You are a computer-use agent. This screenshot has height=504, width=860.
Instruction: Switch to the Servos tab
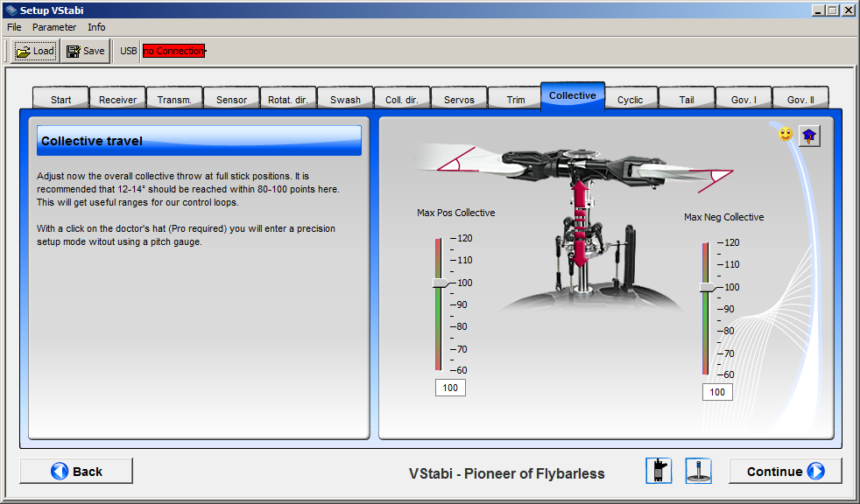pos(459,99)
